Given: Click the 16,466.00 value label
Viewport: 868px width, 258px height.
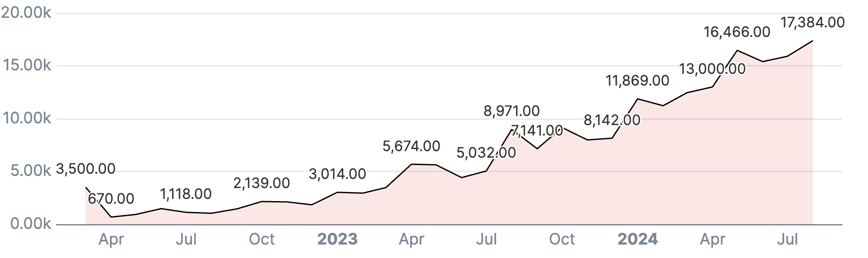Looking at the screenshot, I should pos(737,32).
